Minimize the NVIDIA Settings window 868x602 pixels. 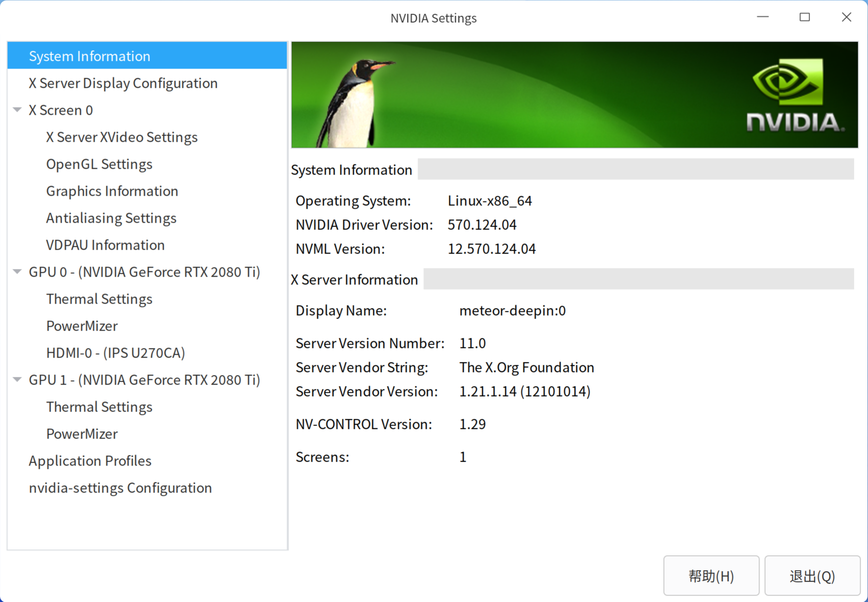(763, 17)
